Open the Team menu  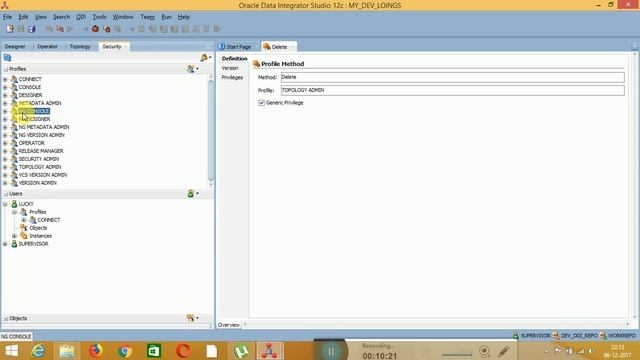click(147, 17)
